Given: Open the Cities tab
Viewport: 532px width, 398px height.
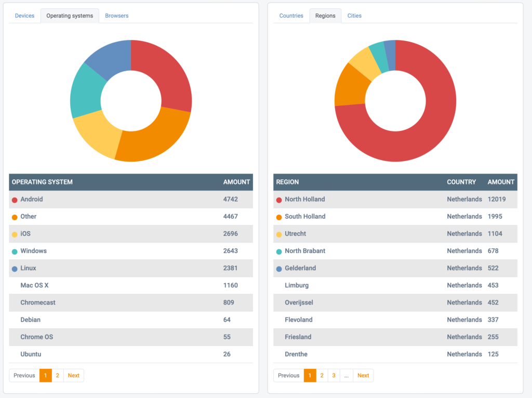Looking at the screenshot, I should coord(354,16).
